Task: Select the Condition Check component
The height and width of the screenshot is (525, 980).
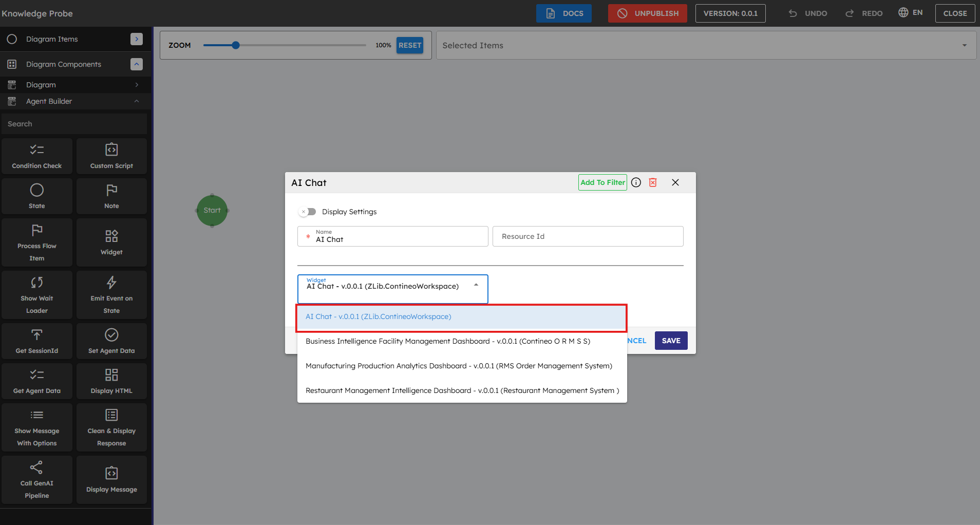Action: (37, 156)
